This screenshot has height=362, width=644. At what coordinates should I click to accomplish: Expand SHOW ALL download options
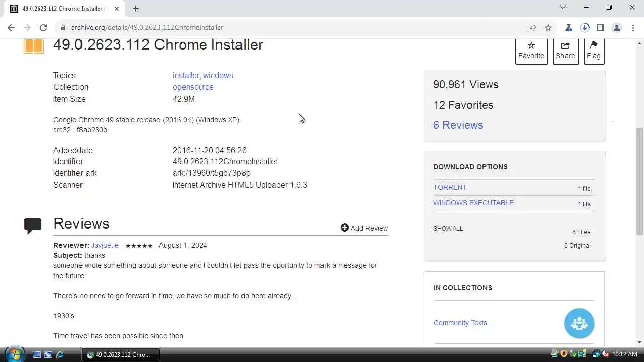[448, 228]
